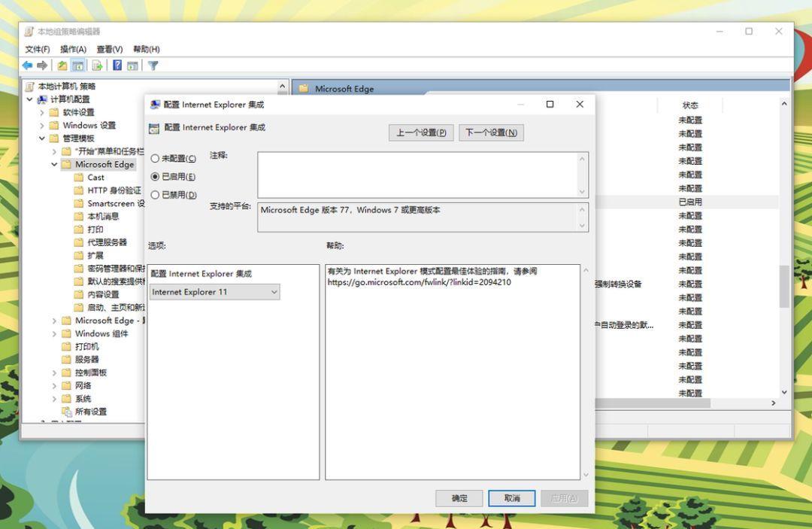Select the 未配置(C) radio button

pyautogui.click(x=155, y=159)
